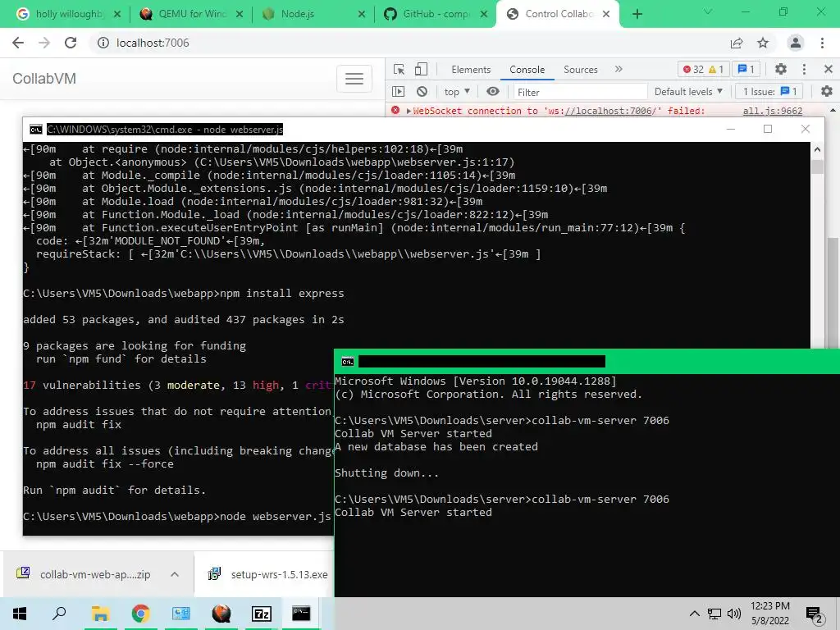The image size is (840, 630).
Task: Click the webserver cmd scrollbar thumb
Action: pos(817,167)
